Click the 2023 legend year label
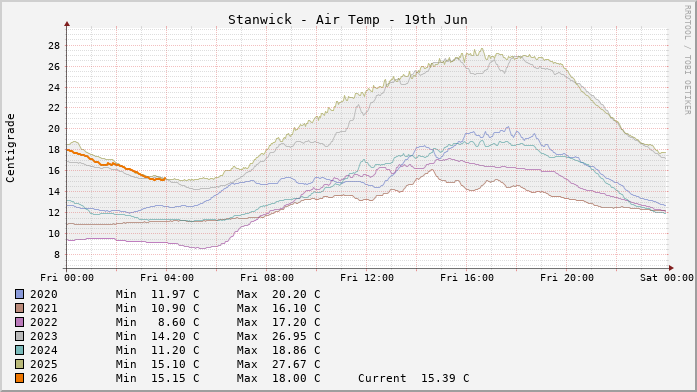Viewport: 697px width, 392px height. pos(44,336)
